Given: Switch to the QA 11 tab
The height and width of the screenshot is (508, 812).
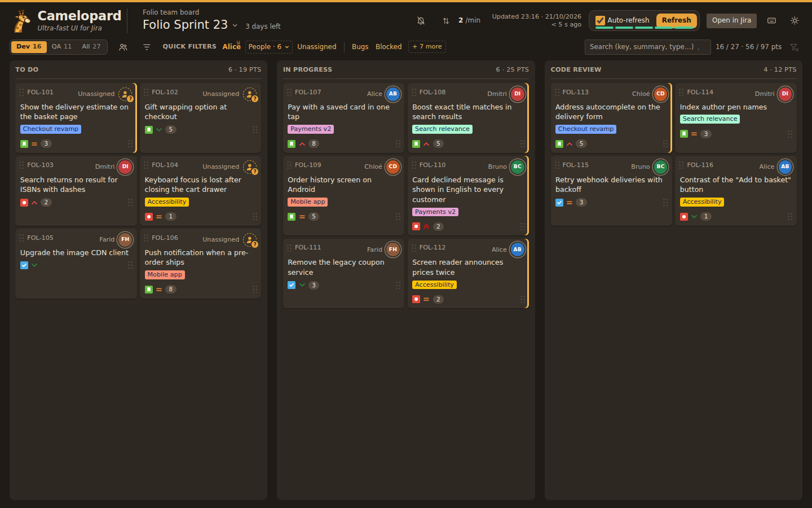Looking at the screenshot, I should pyautogui.click(x=62, y=47).
